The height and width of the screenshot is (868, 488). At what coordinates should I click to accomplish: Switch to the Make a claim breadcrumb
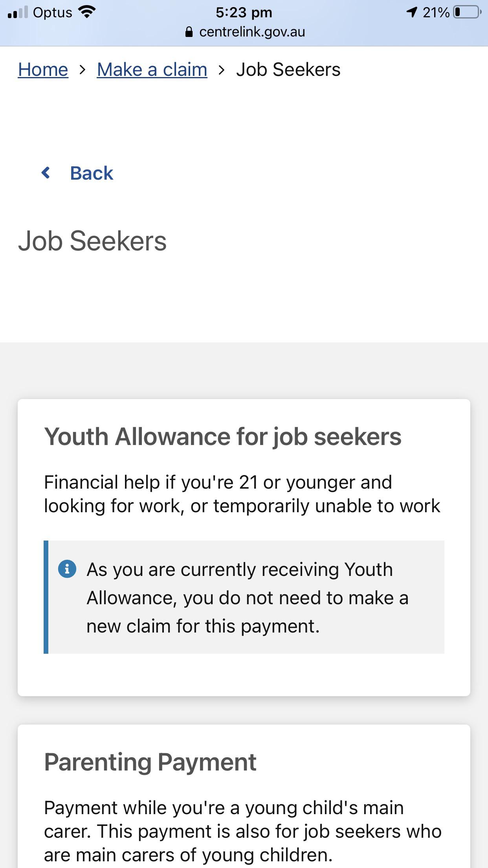click(x=152, y=69)
